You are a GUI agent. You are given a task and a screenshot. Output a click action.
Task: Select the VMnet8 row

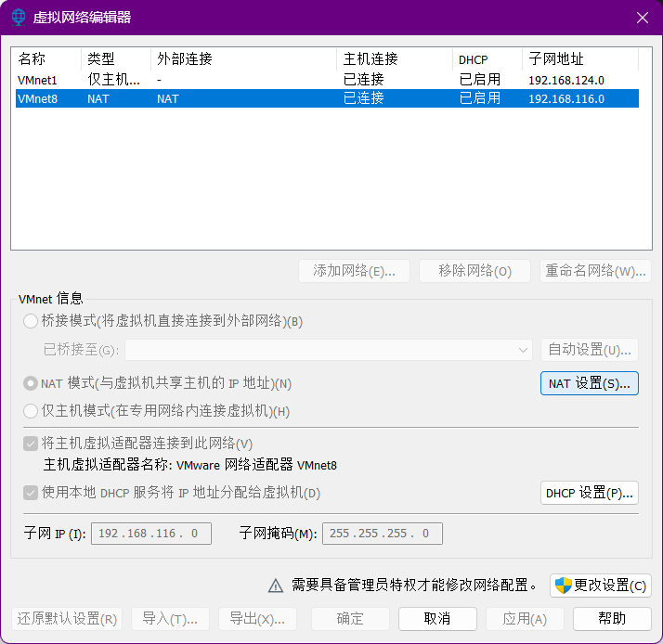[327, 98]
